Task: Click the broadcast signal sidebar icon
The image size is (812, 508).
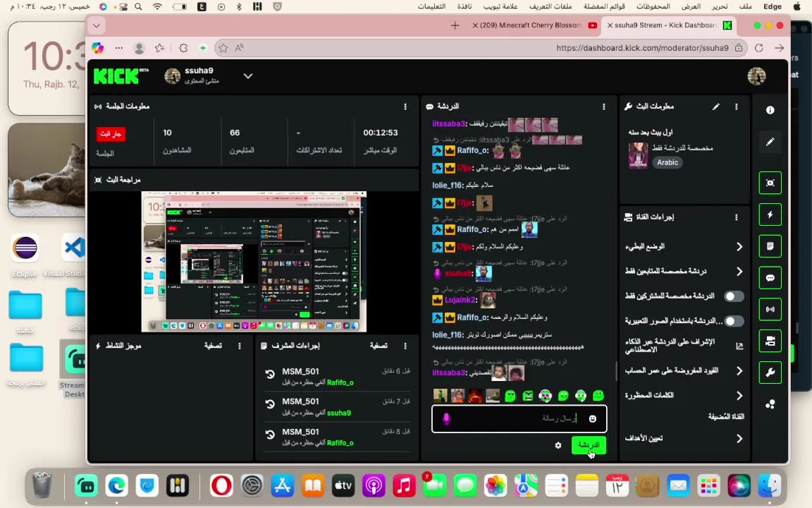Action: click(770, 310)
